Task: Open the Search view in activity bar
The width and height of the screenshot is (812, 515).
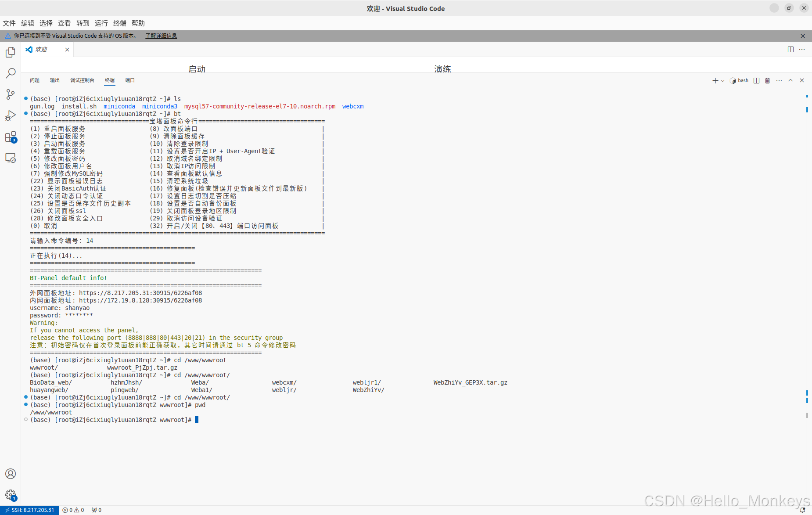Action: coord(11,73)
